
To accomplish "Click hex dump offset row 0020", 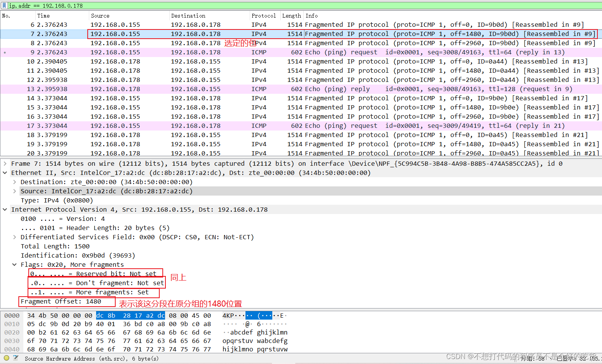I will (12, 332).
